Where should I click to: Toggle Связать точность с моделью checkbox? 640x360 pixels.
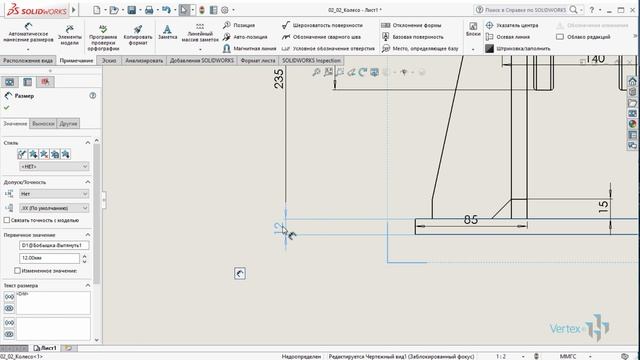click(x=7, y=220)
